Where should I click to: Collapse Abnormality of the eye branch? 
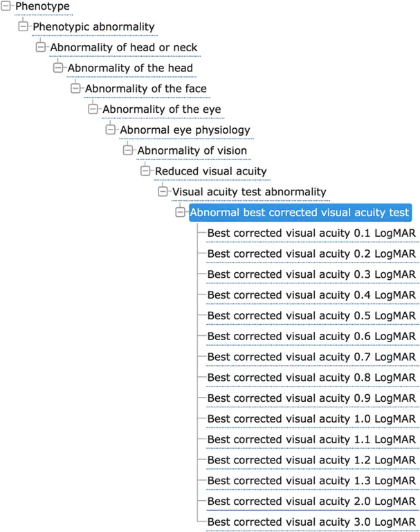pos(93,109)
